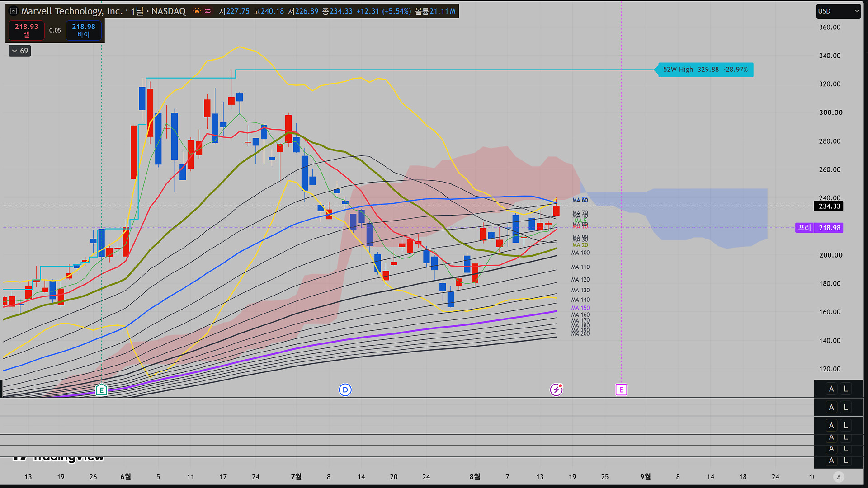Click the Marvell Technology symbol logo icon
The image size is (868, 488).
pos(14,11)
